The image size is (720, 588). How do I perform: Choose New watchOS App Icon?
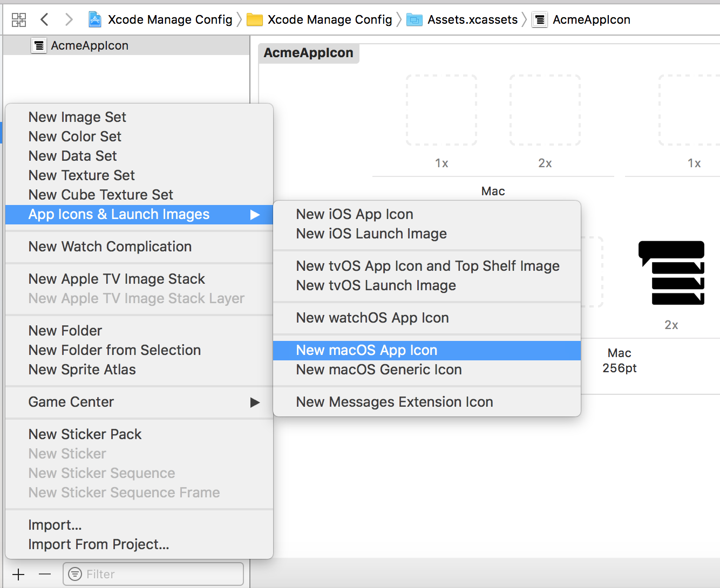tap(372, 318)
